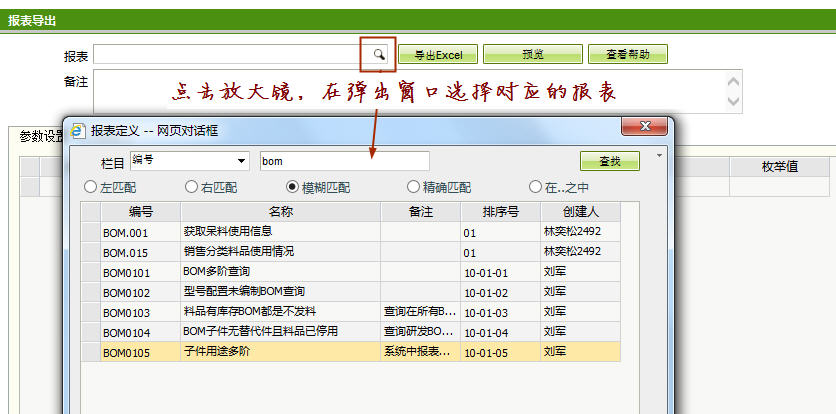Click sort number 10-01-03 cell

(501, 312)
